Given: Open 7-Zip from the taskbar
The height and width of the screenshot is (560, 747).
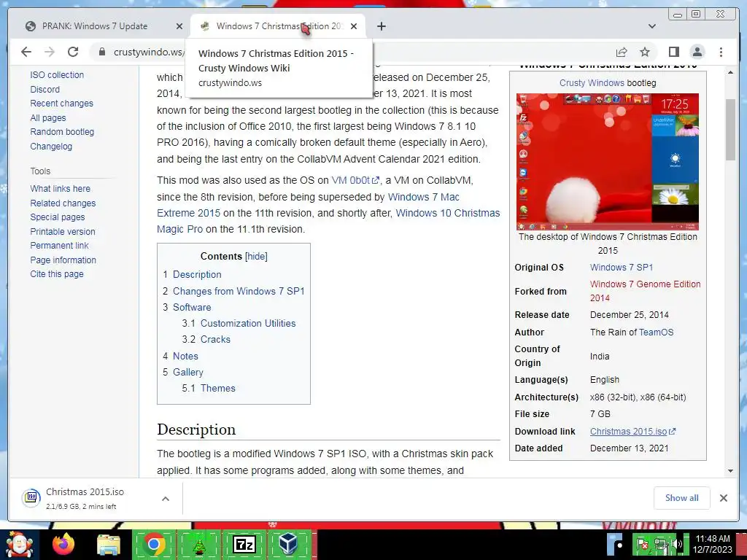Looking at the screenshot, I should [x=244, y=544].
